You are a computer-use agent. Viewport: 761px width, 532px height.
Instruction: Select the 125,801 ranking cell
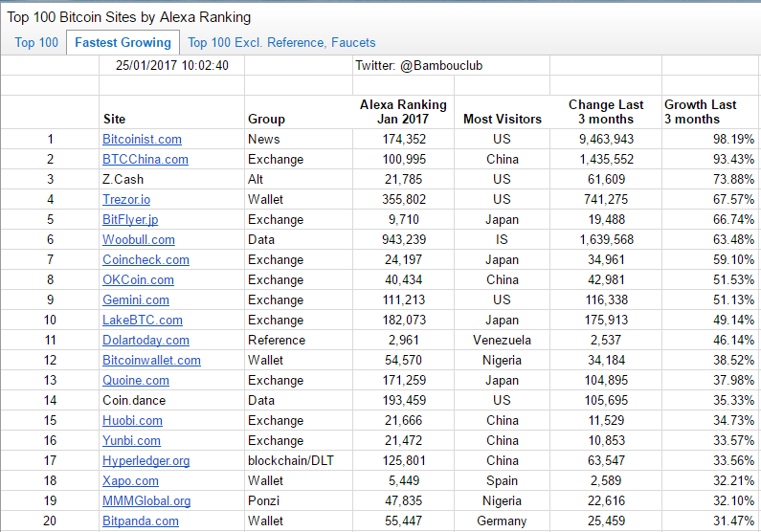click(x=403, y=460)
